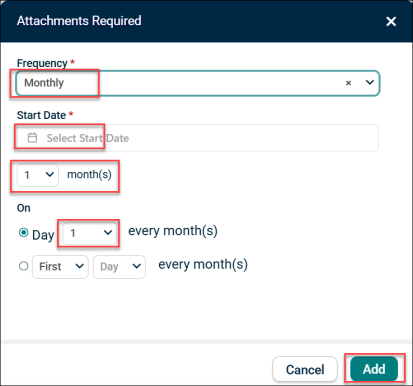This screenshot has width=413, height=386.
Task: Open the month(s) interval dropdown
Action: click(x=38, y=175)
